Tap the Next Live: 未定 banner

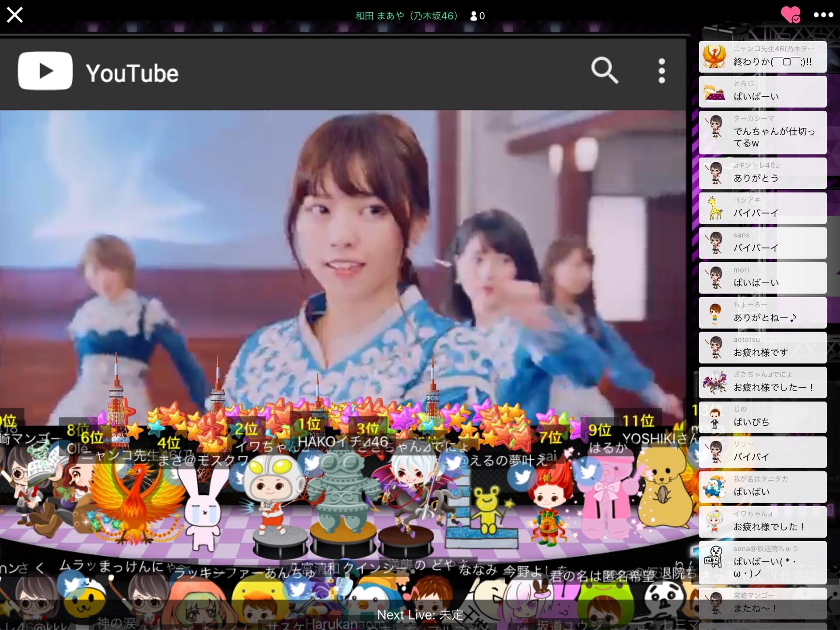point(420,615)
